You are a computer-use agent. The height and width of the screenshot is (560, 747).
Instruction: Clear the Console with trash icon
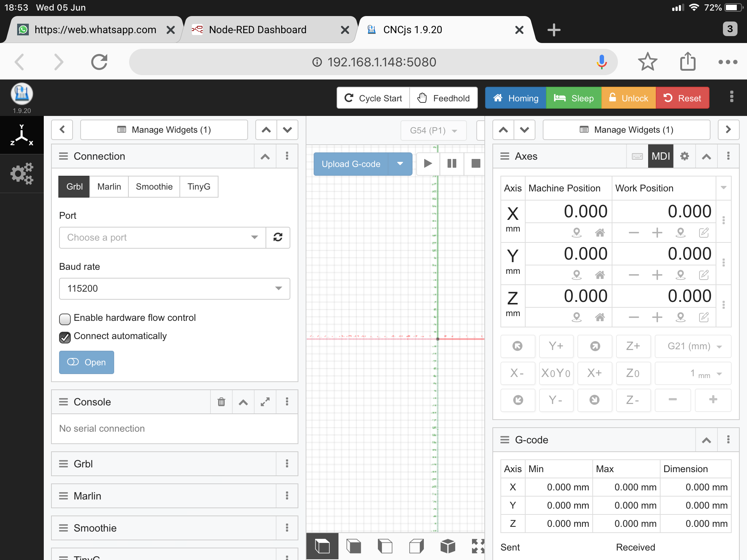(x=221, y=402)
